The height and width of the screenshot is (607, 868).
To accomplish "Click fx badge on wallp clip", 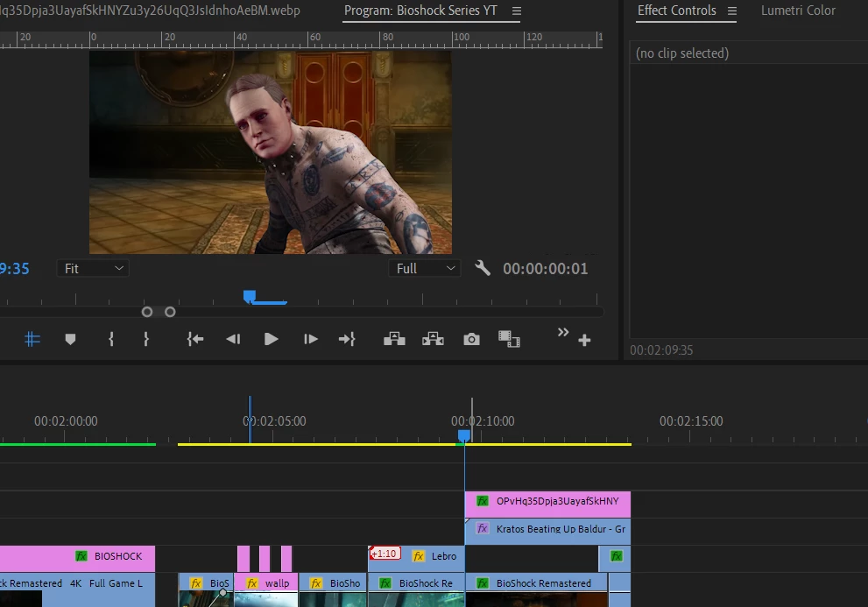I will click(x=252, y=583).
